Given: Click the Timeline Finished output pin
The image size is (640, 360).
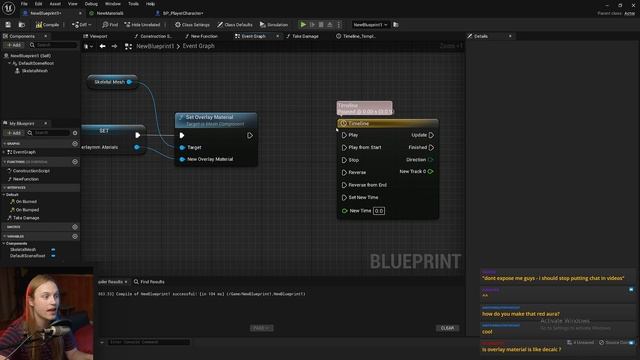Looking at the screenshot, I should pyautogui.click(x=431, y=147).
